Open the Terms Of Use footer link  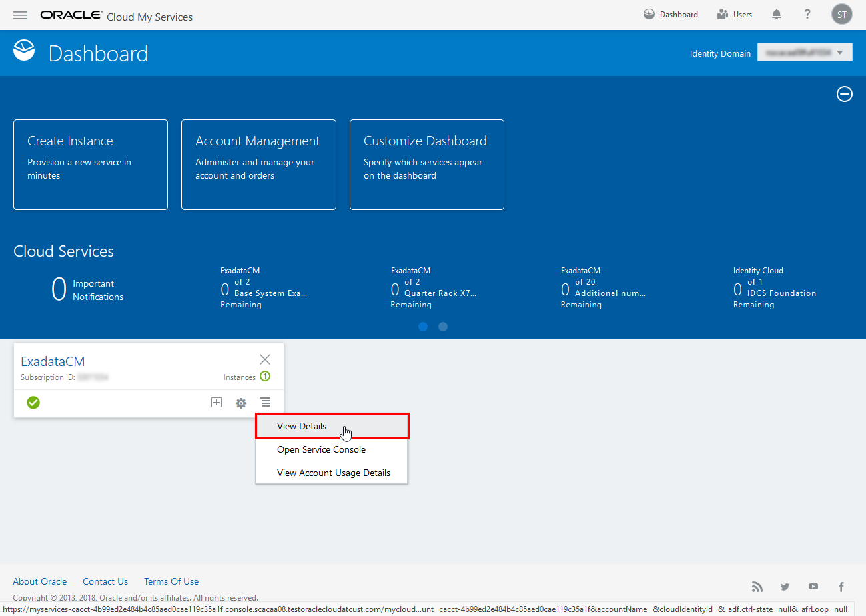click(x=171, y=581)
